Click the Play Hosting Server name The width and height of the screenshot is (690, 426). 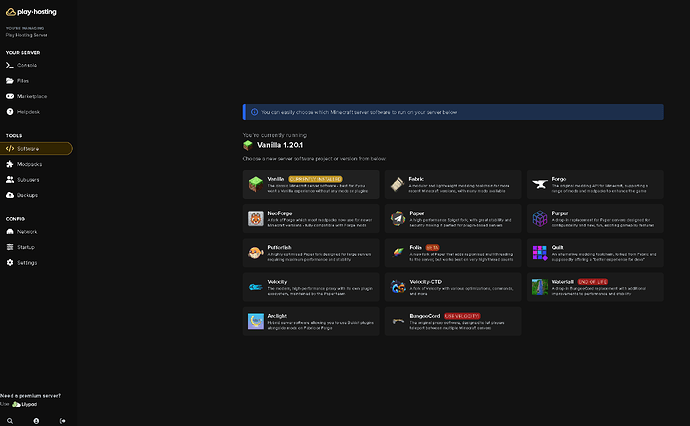pyautogui.click(x=26, y=35)
